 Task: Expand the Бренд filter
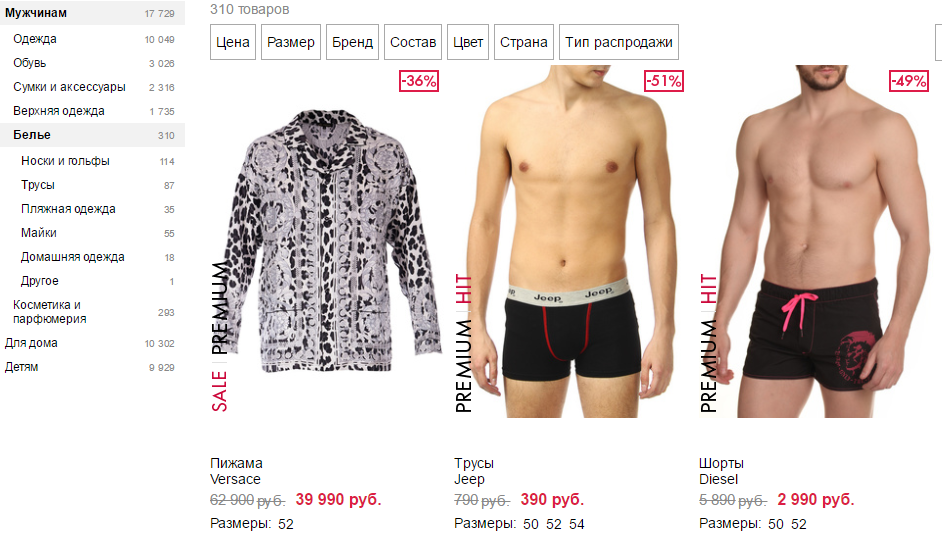point(352,42)
